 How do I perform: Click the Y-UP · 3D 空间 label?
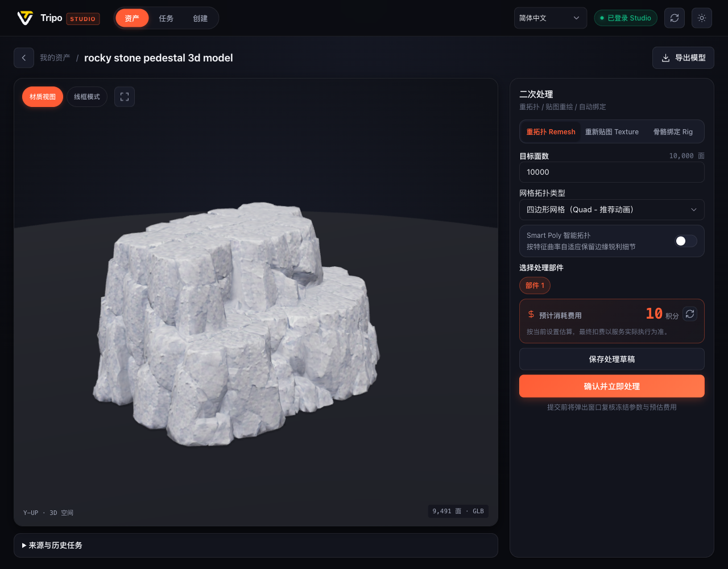click(48, 513)
